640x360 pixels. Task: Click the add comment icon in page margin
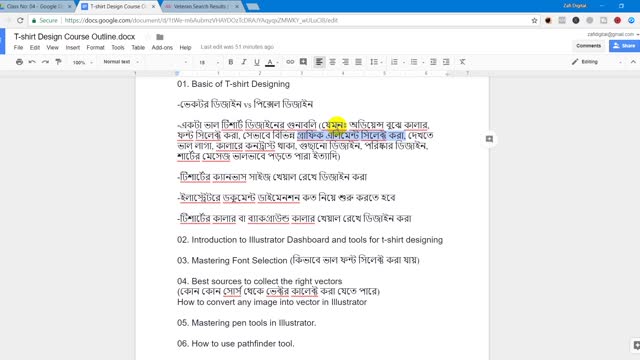pos(489,139)
